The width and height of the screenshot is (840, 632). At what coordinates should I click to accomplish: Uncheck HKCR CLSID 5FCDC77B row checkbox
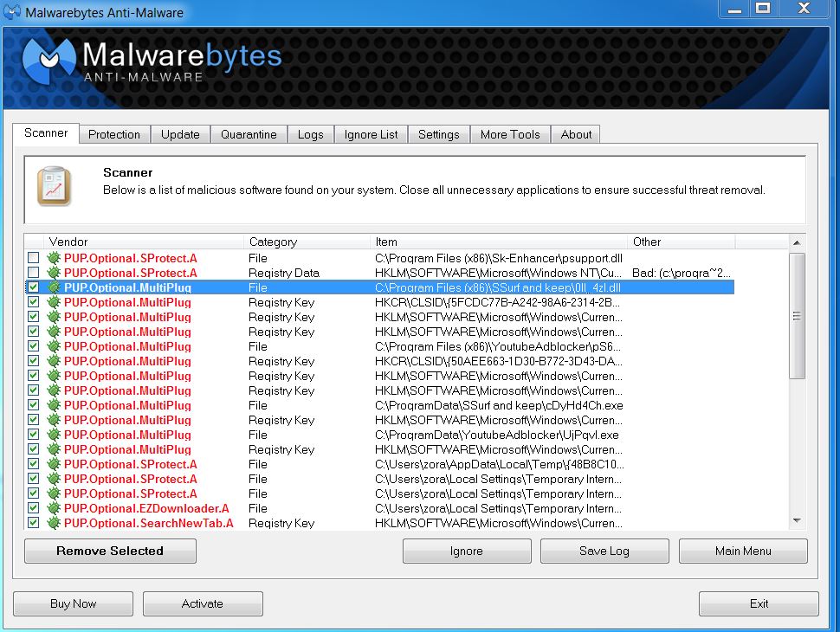(33, 301)
